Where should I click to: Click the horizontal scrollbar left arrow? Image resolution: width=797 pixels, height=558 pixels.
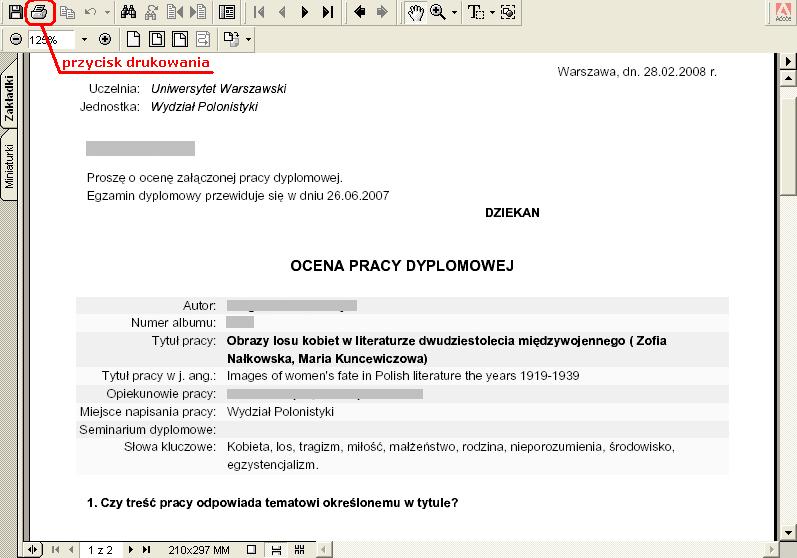click(323, 549)
